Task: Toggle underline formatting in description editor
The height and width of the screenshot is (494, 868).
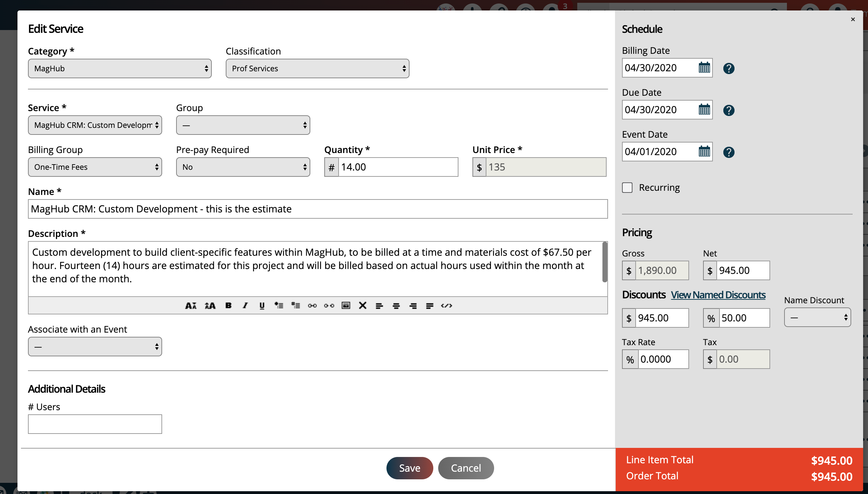Action: click(x=262, y=306)
